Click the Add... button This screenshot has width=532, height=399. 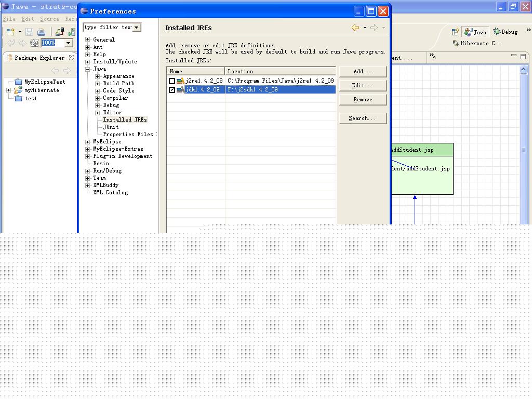point(363,71)
